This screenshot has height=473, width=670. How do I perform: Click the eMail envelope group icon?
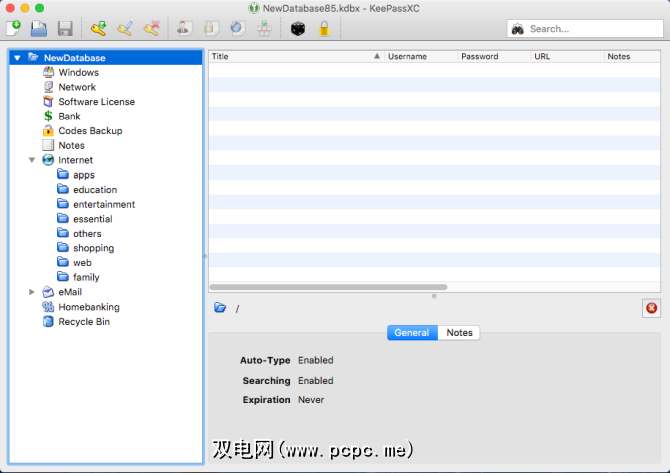pos(48,292)
